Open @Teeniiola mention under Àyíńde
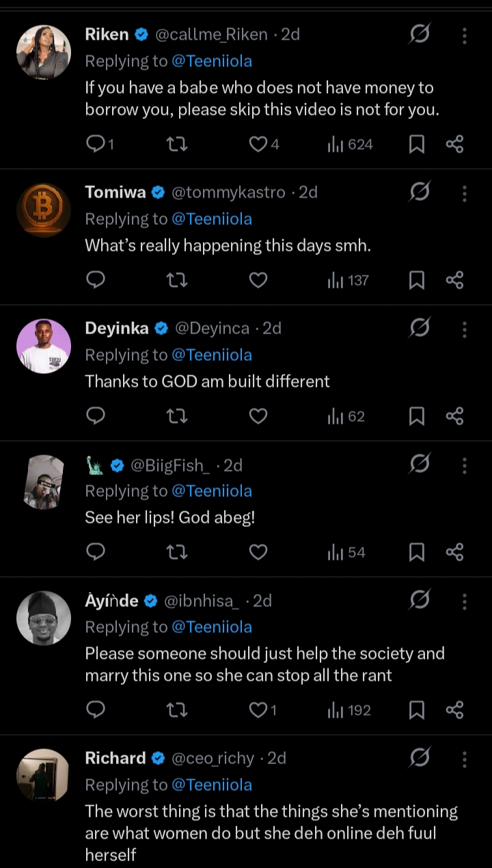This screenshot has width=492, height=868. point(211,627)
